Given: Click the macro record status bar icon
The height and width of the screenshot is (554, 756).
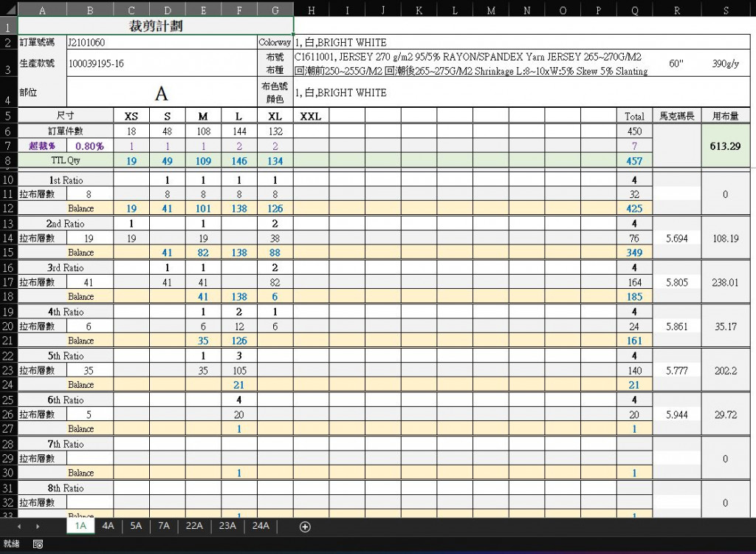Looking at the screenshot, I should point(38,544).
